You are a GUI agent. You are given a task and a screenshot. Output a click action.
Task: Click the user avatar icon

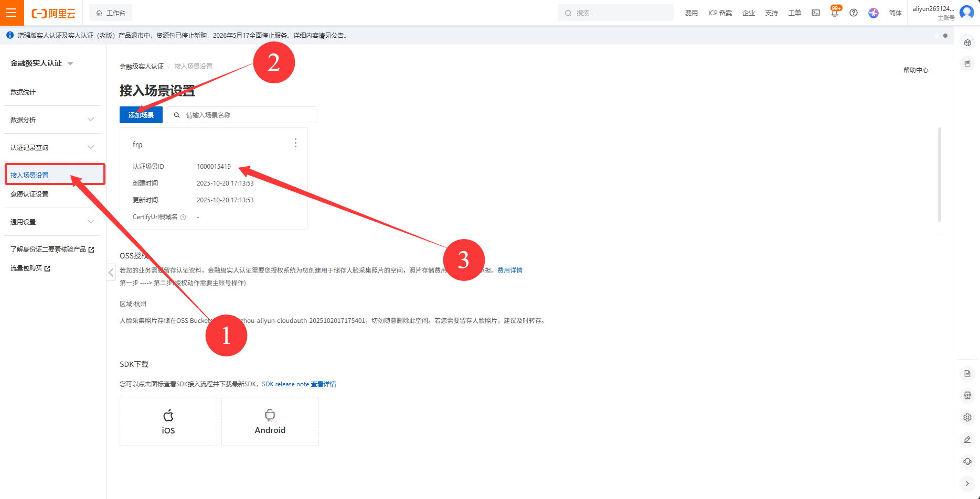(967, 13)
